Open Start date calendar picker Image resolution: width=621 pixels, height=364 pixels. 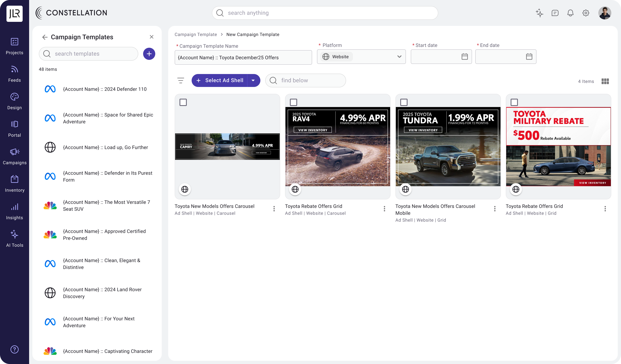pyautogui.click(x=465, y=57)
